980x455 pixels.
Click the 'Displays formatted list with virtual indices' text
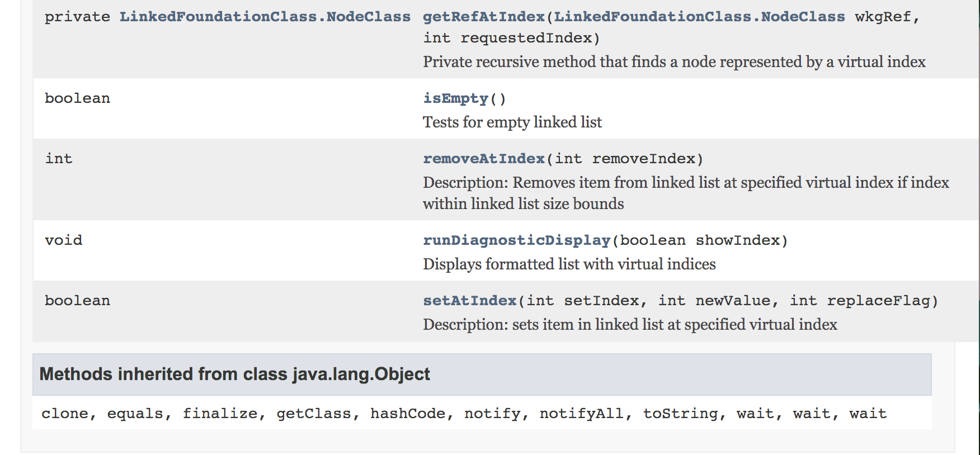pyautogui.click(x=569, y=264)
